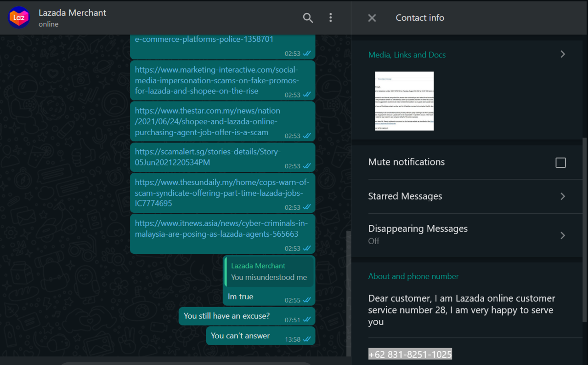This screenshot has width=588, height=365.
Task: Open the marketing-interactive.com scam link
Action: (217, 80)
